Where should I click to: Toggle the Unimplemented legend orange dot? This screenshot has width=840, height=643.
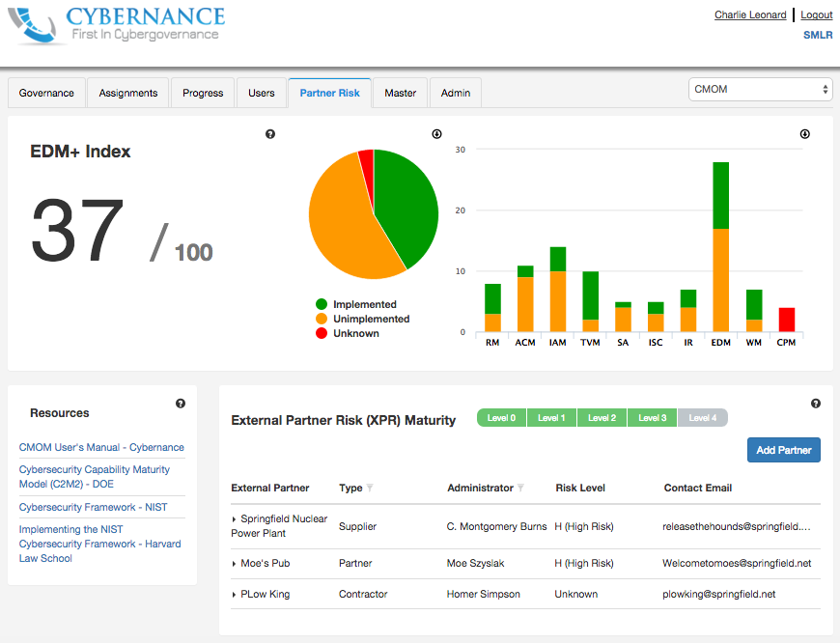tap(322, 319)
